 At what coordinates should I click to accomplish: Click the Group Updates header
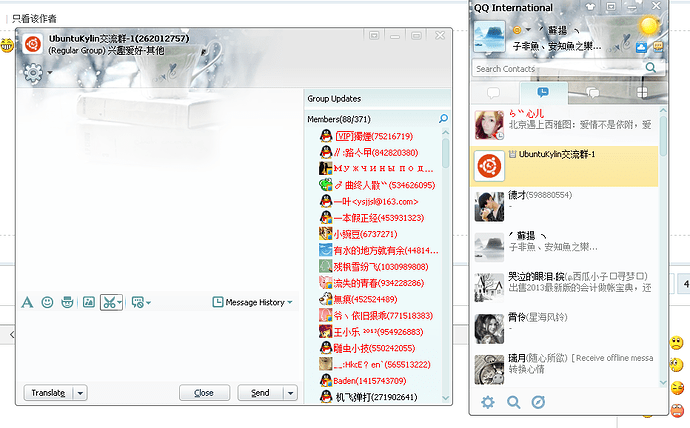point(334,99)
